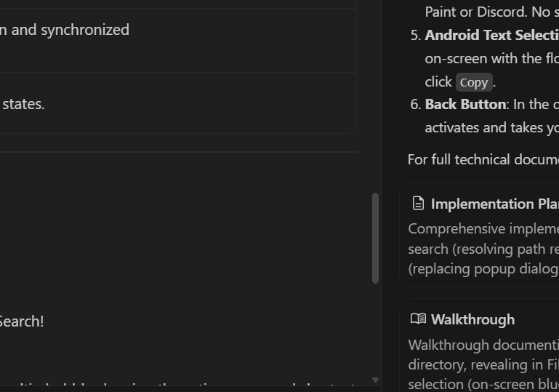559x392 pixels.
Task: Click the open-book icon beside Walkthrough
Action: [x=418, y=319]
